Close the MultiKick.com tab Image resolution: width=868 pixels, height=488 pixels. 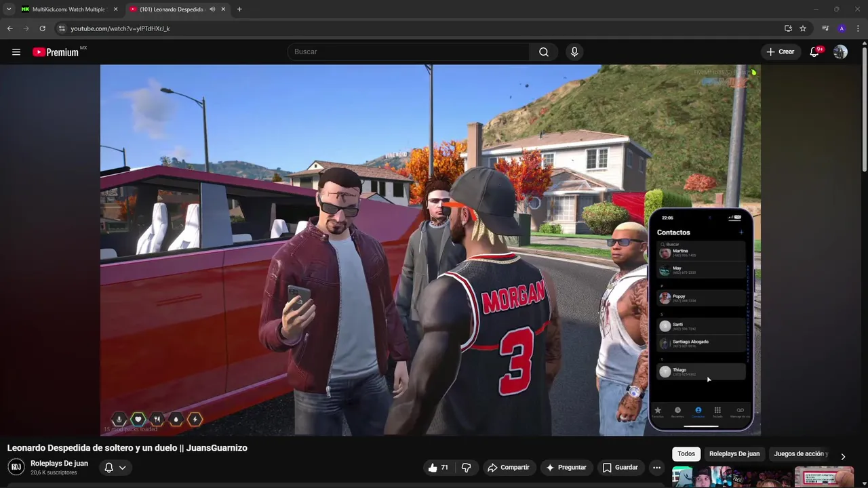(115, 9)
